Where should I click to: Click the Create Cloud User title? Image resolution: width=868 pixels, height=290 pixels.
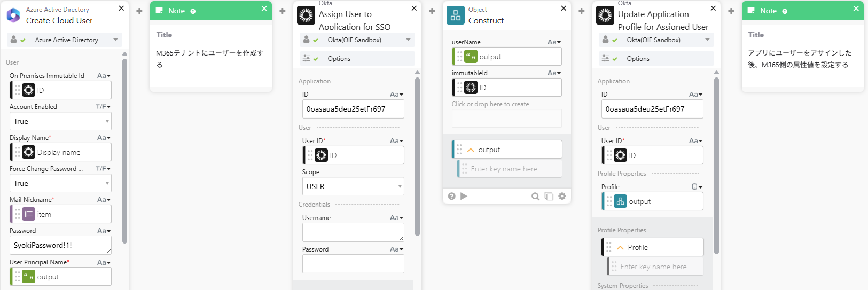point(59,21)
